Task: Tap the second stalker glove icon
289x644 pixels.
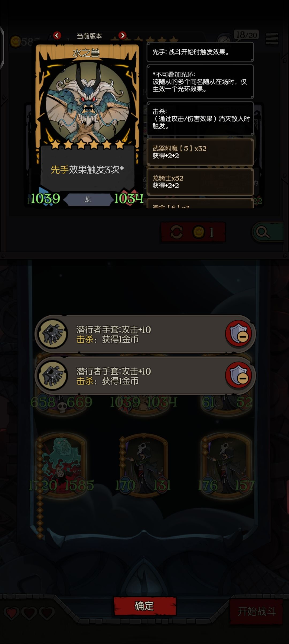Action: click(53, 375)
